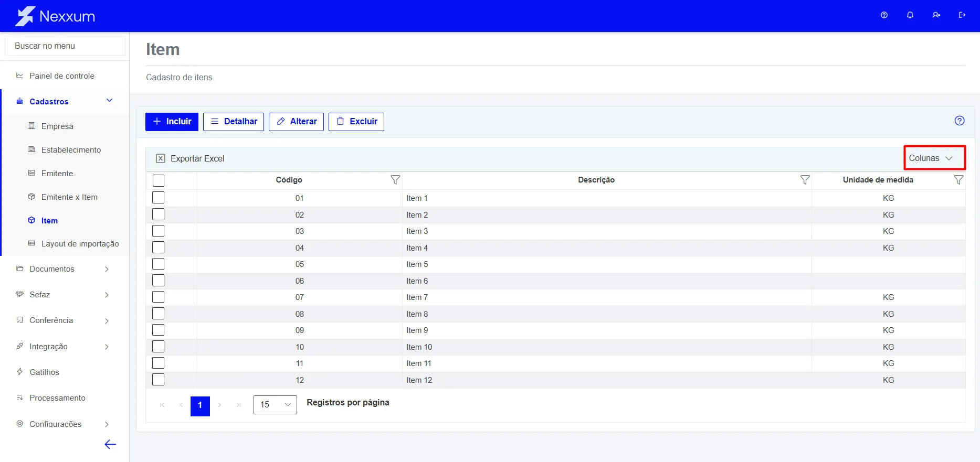
Task: Click the Incluir button
Action: 172,122
